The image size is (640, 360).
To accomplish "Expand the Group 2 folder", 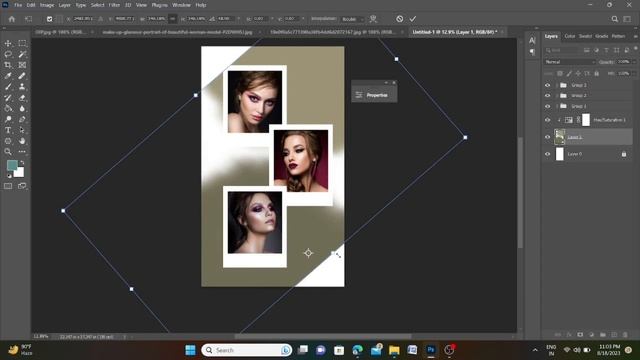I will click(x=557, y=96).
